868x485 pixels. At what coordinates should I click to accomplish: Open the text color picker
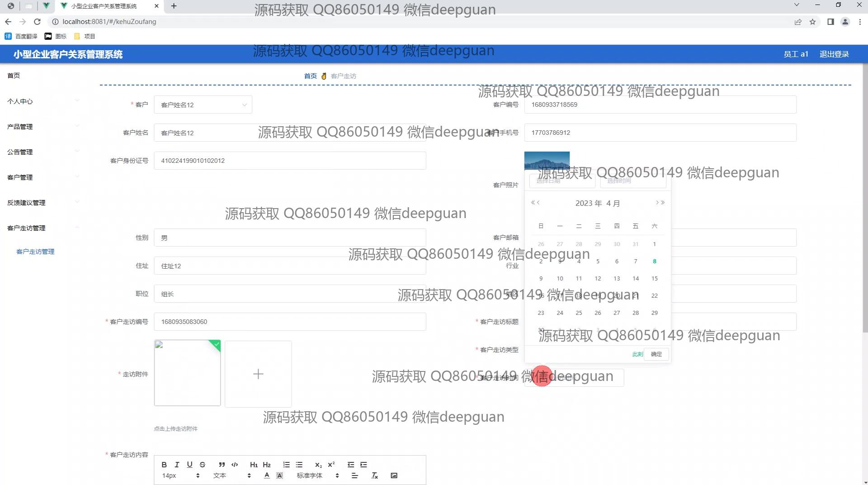(267, 475)
